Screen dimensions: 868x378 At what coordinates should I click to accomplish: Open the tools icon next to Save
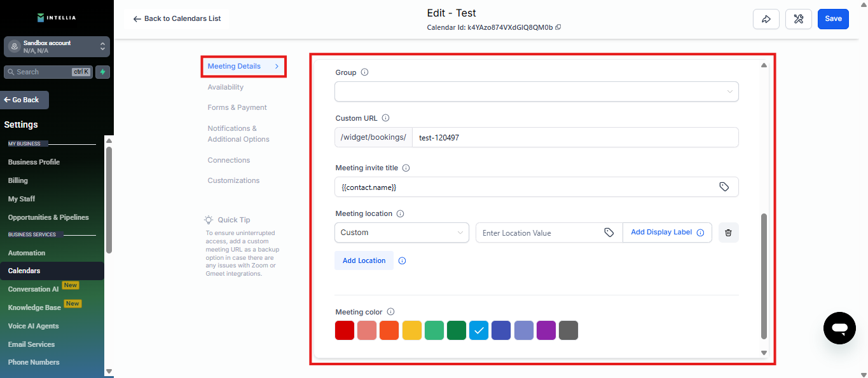(799, 19)
